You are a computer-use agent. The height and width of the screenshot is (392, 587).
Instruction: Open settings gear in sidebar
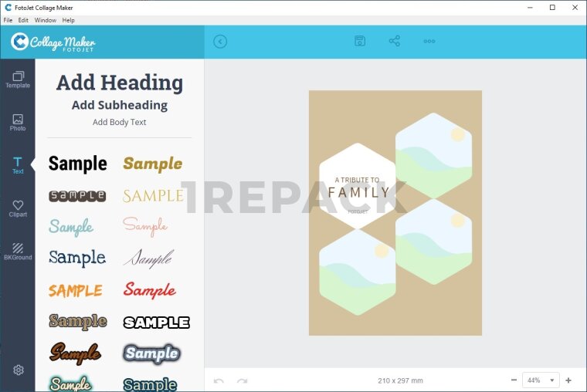point(19,370)
